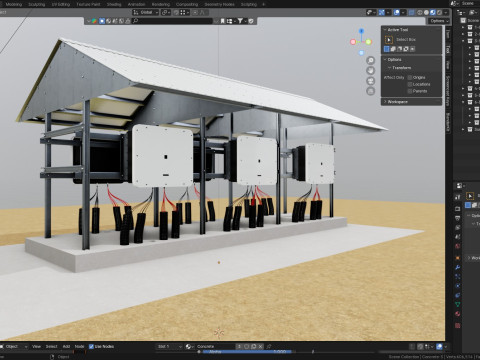Click the Concrete material name field
Image resolution: width=480 pixels, height=360 pixels.
[215, 347]
